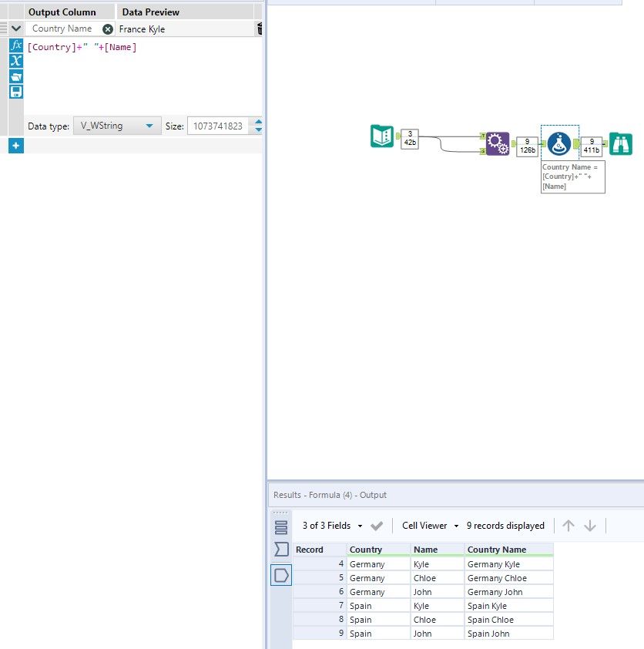Click the Formula tool output anchor
This screenshot has height=649, width=644.
pos(576,144)
